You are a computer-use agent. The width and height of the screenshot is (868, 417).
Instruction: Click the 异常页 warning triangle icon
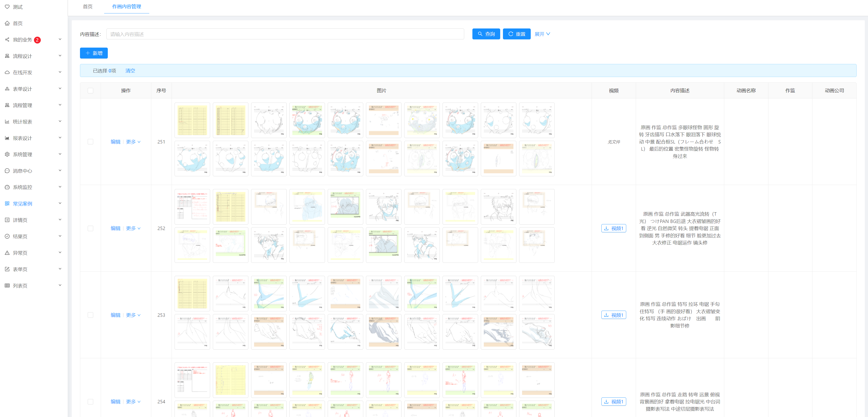7,253
